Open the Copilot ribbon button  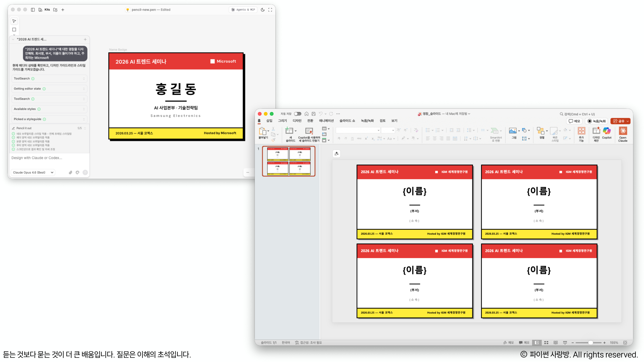tap(606, 131)
